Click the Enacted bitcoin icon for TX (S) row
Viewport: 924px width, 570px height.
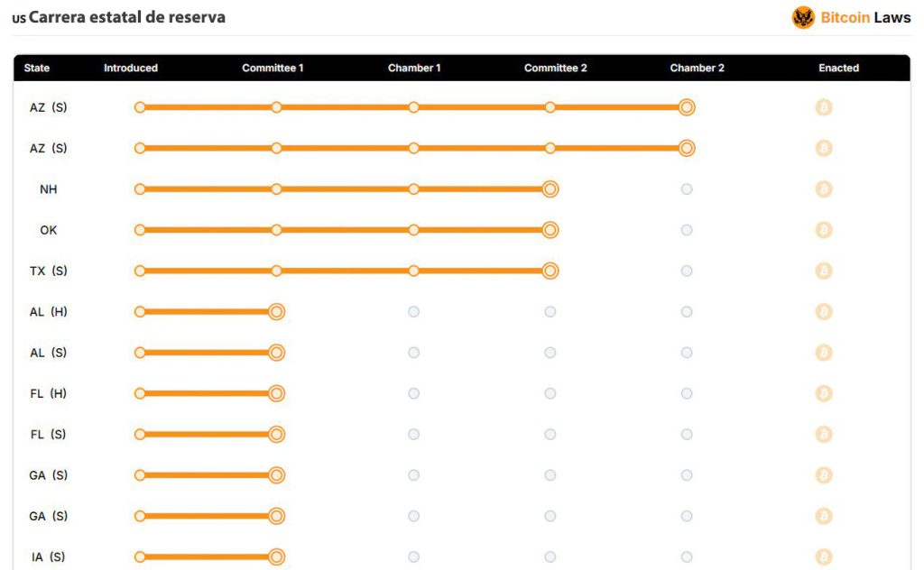tap(824, 271)
